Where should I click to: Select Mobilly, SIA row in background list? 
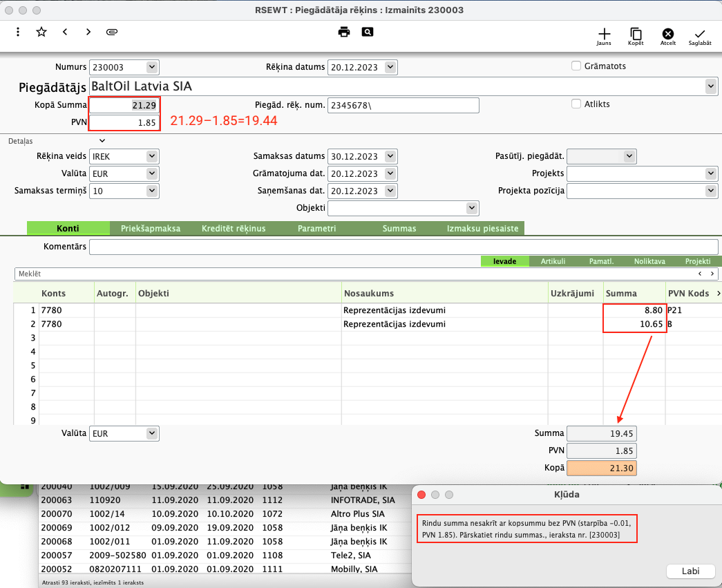point(225,569)
